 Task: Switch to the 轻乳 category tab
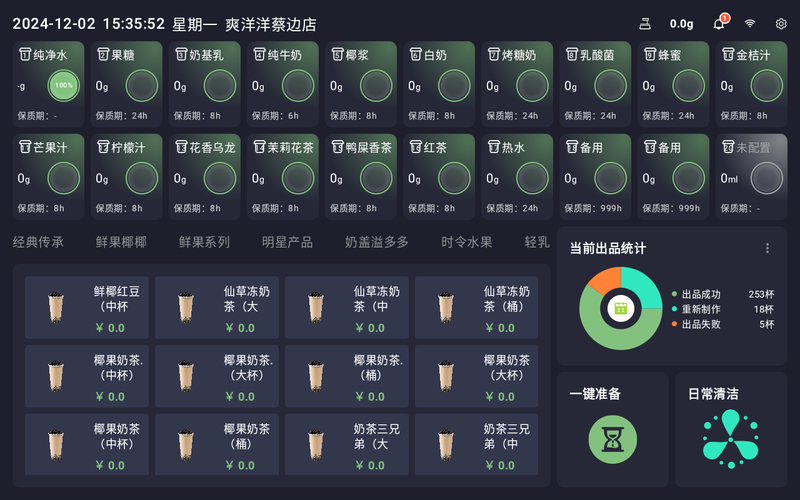click(537, 242)
